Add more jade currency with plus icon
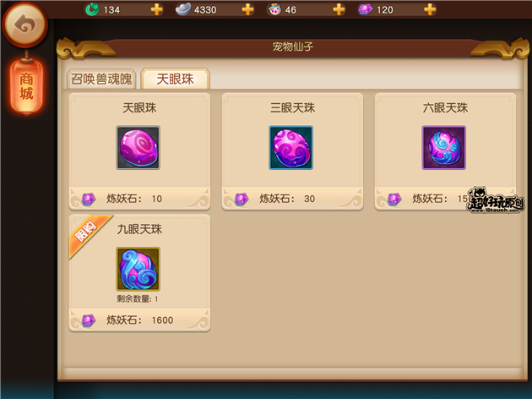Viewport: 532px width, 399px height. (157, 9)
